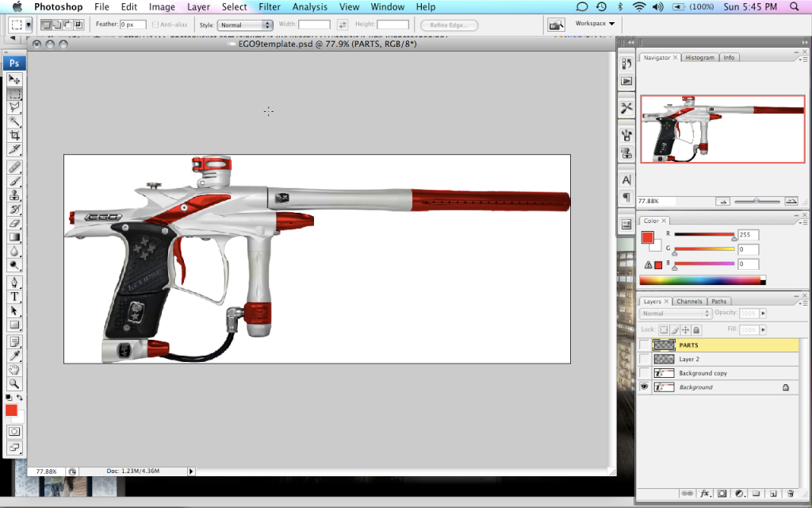This screenshot has height=508, width=812.
Task: Select the Crop tool
Action: 14,135
